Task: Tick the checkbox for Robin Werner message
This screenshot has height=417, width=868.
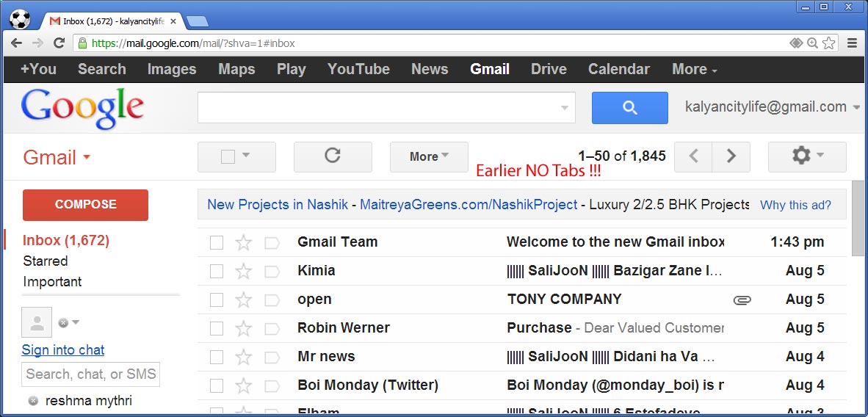Action: (x=217, y=328)
